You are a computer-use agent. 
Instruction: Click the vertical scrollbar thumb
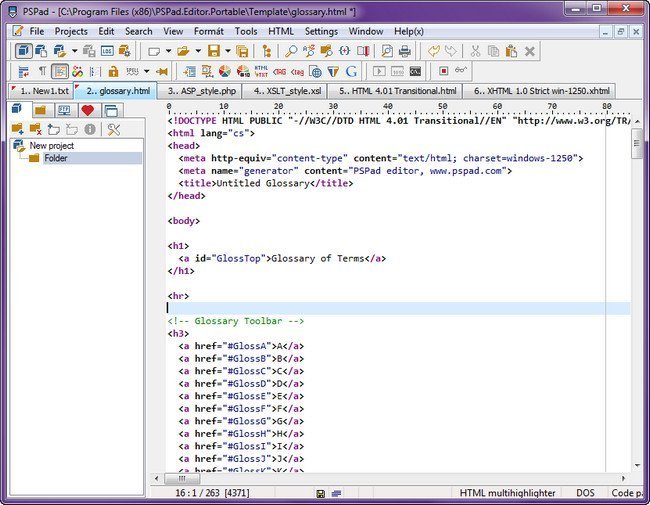637,143
